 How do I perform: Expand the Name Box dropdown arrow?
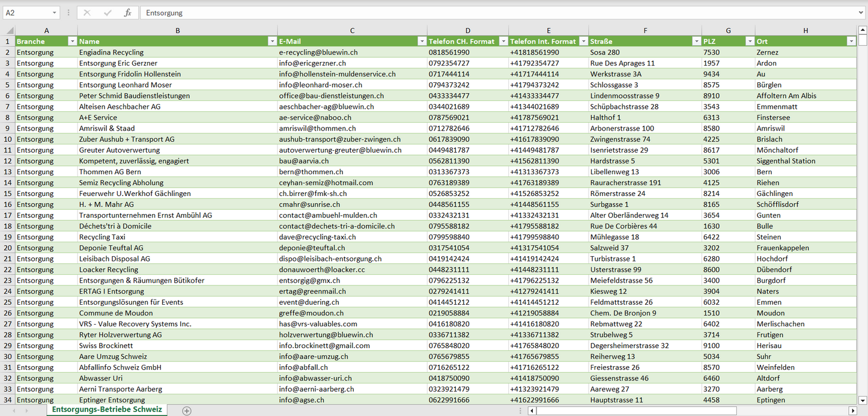click(55, 13)
